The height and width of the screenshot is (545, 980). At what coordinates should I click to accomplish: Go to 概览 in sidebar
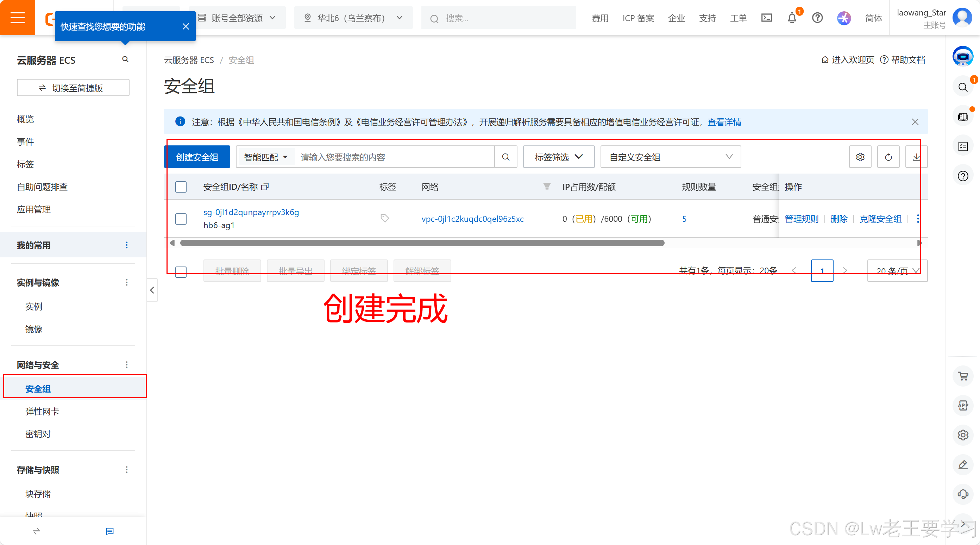coord(25,119)
